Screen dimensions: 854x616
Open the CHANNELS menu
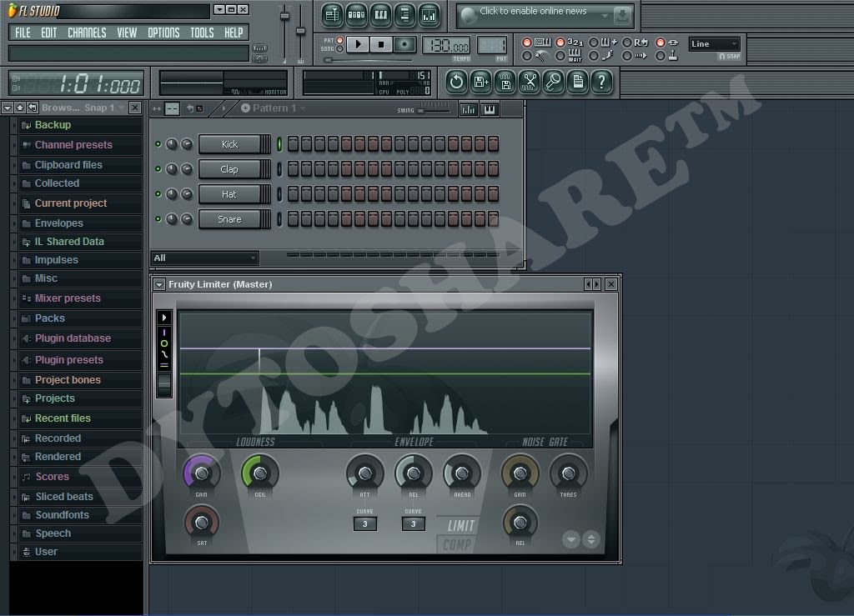(x=87, y=33)
